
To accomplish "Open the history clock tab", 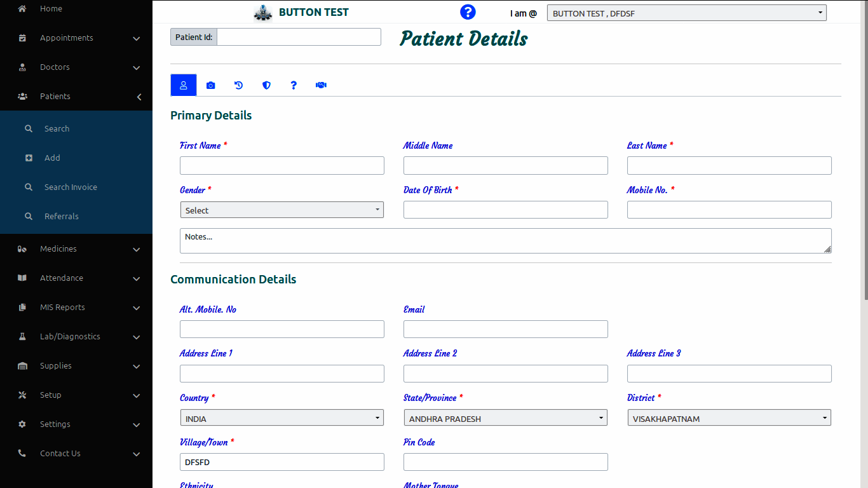I will tap(238, 85).
